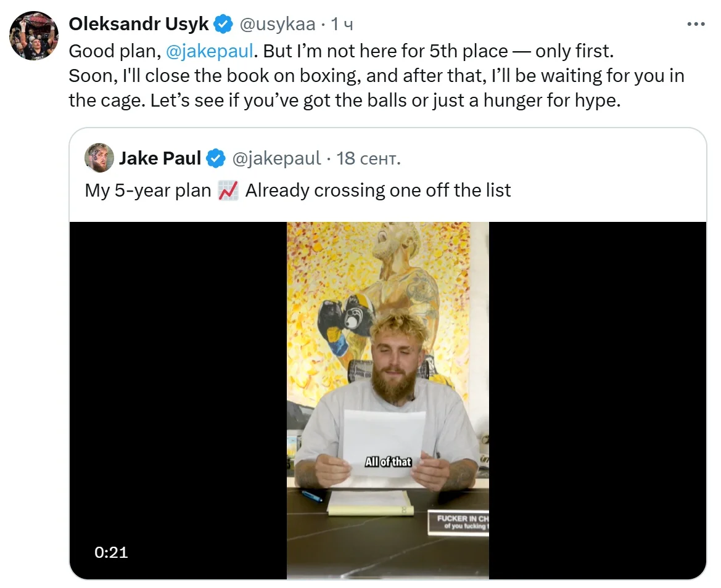
Task: Open the quoted tweet text 'My 5-year plan'
Action: coord(148,190)
